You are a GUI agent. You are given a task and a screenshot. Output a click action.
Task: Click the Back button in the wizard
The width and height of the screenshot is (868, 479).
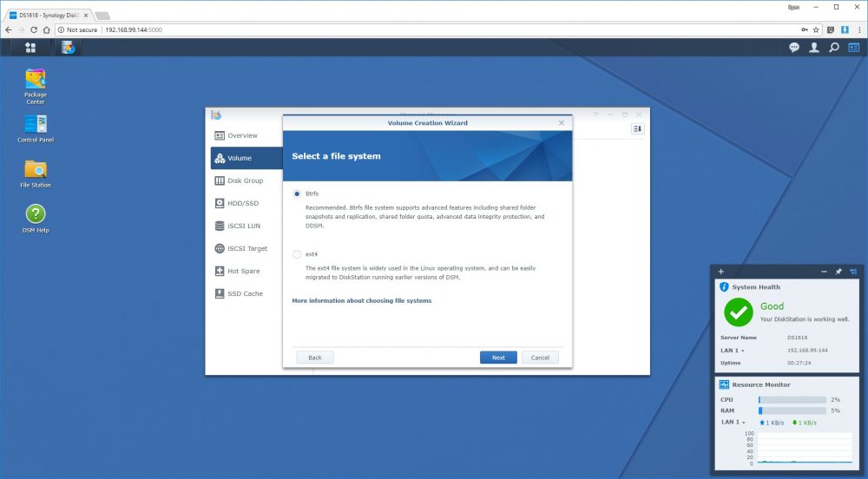(315, 358)
